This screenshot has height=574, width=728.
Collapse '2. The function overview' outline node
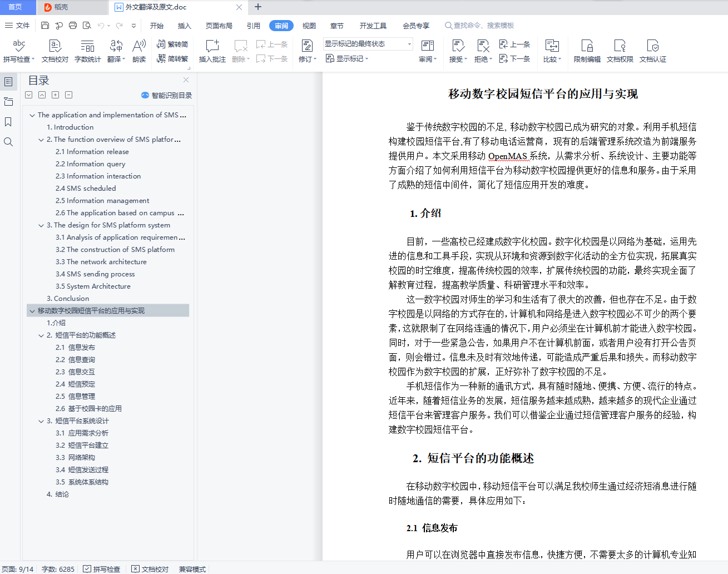coord(41,140)
